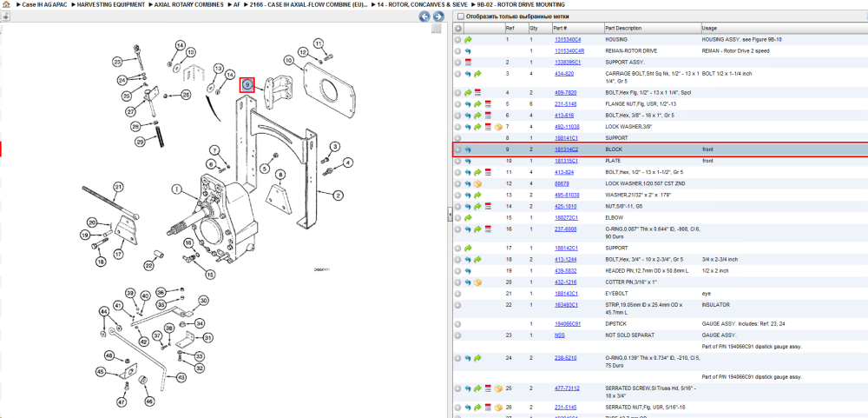Image resolution: width=868 pixels, height=418 pixels.
Task: Click package box icon in 88679 LOCK WASHER row
Action: [x=477, y=183]
